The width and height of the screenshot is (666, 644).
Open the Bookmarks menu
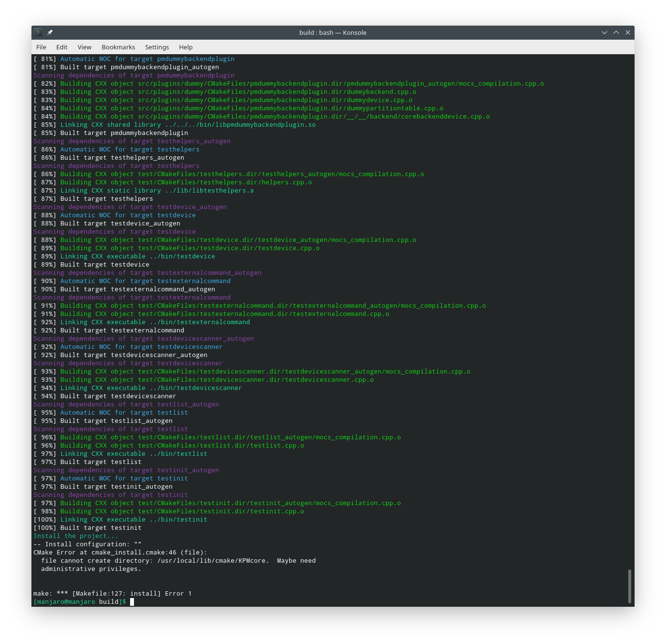[118, 47]
